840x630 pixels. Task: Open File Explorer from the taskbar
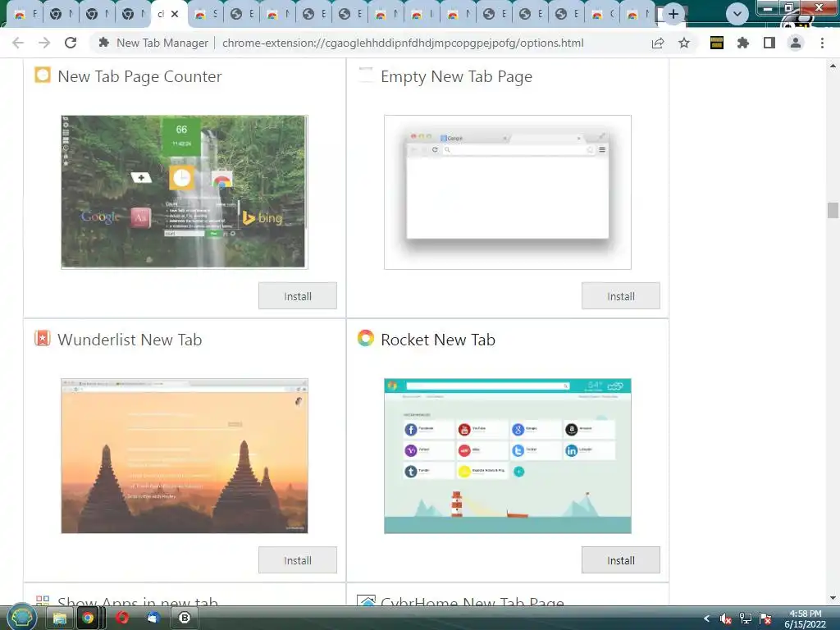tap(59, 619)
